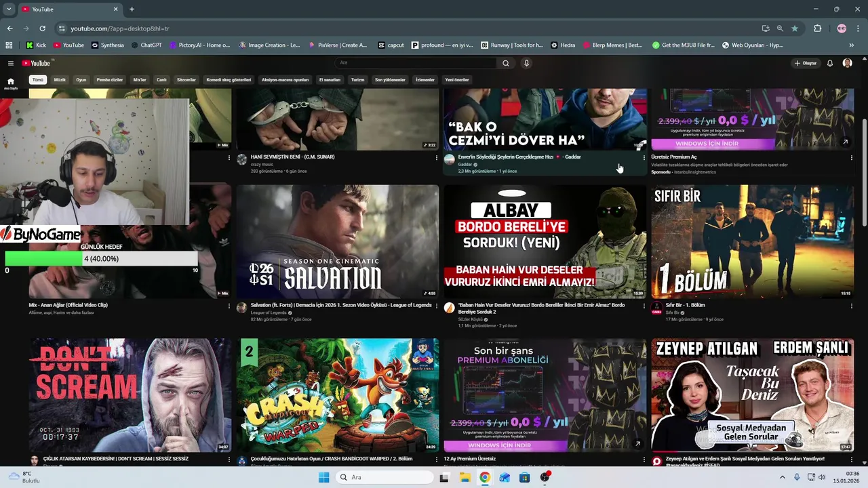
Task: Click the Gaddar channel avatar
Action: tap(449, 159)
